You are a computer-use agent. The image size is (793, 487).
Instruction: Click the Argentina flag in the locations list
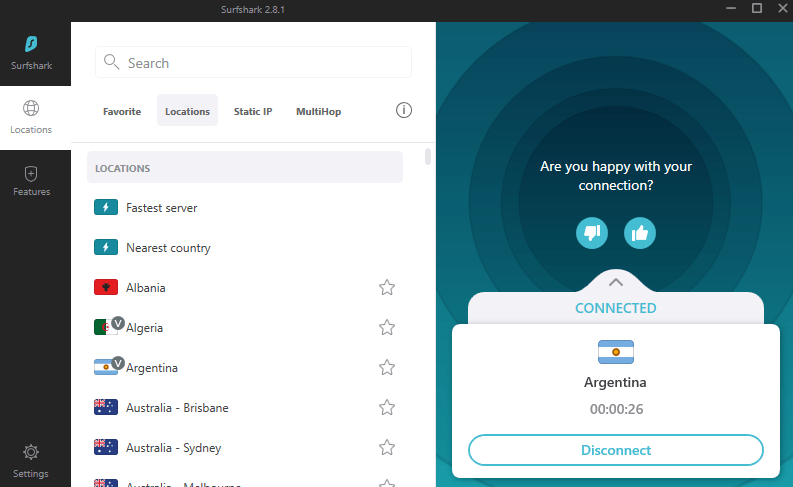106,367
